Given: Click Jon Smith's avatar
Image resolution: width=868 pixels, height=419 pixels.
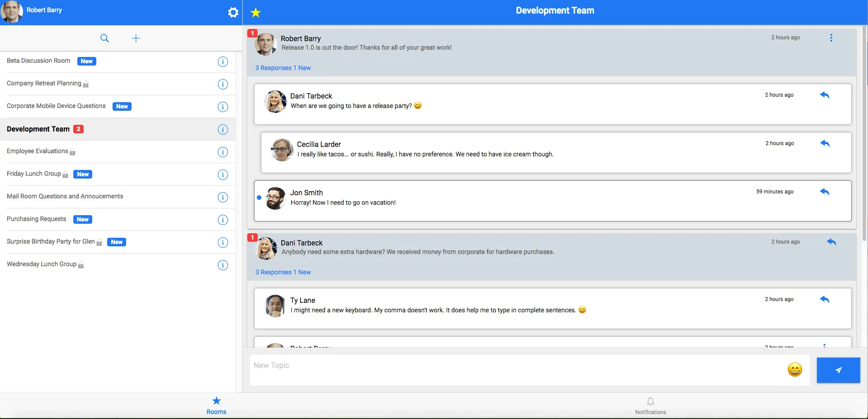Looking at the screenshot, I should 275,198.
